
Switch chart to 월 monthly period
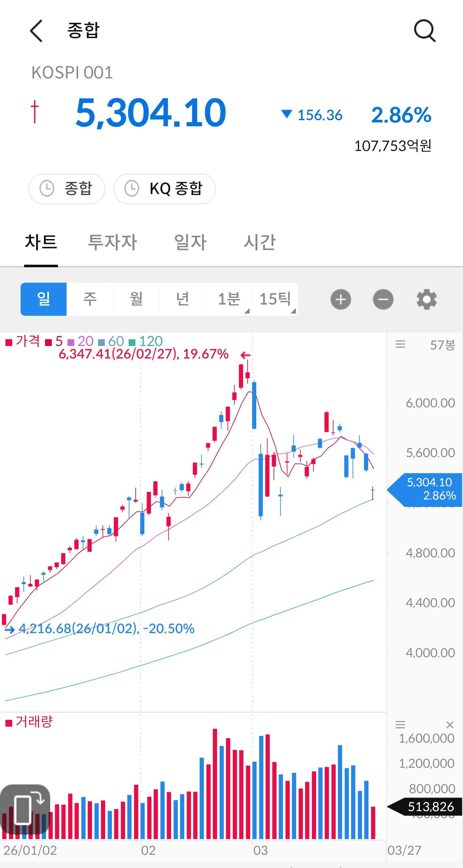[x=136, y=299]
